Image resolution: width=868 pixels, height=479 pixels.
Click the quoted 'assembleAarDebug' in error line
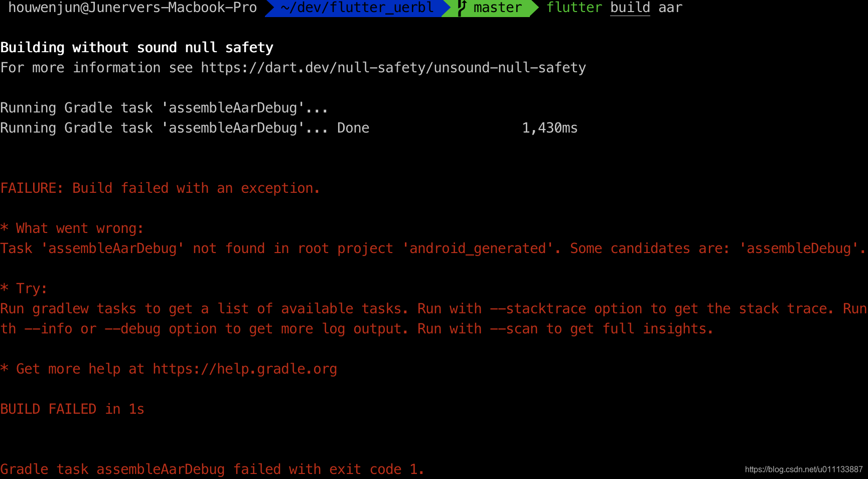112,249
